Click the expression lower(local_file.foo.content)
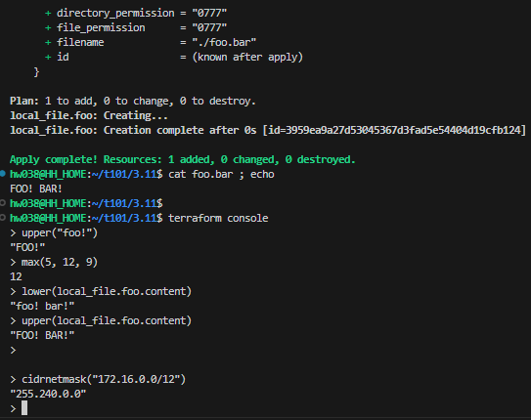Screen dimensions: 531x420 click(x=107, y=291)
